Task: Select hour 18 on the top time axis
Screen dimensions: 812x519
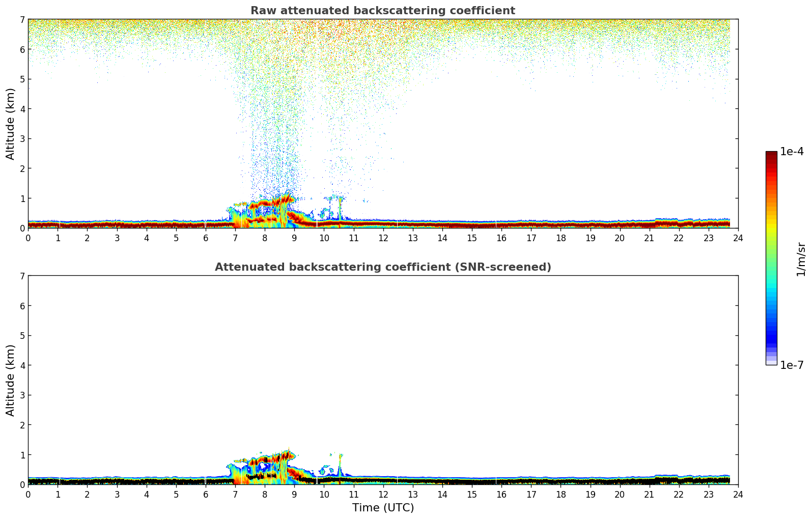Action: (x=561, y=238)
